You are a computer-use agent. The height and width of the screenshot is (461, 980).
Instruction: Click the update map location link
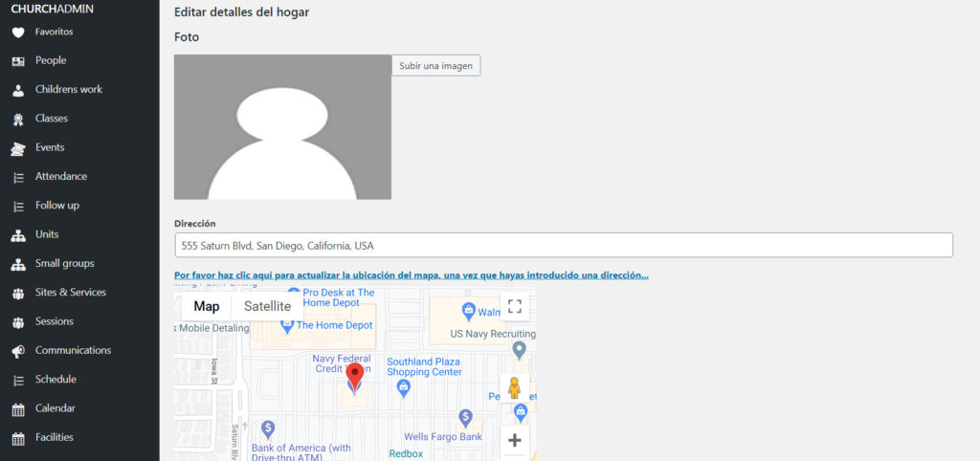(412, 275)
